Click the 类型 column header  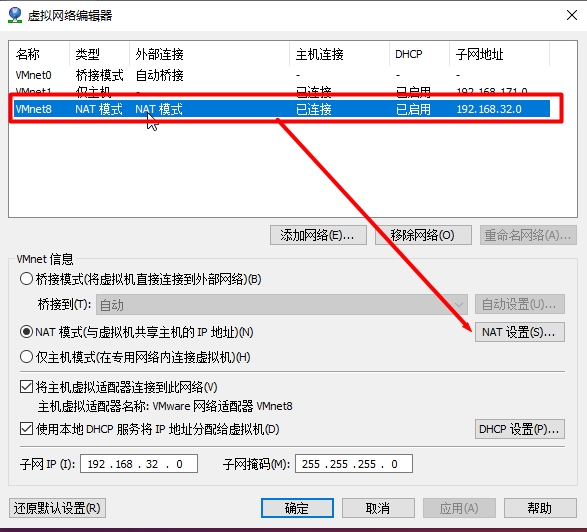[100, 54]
